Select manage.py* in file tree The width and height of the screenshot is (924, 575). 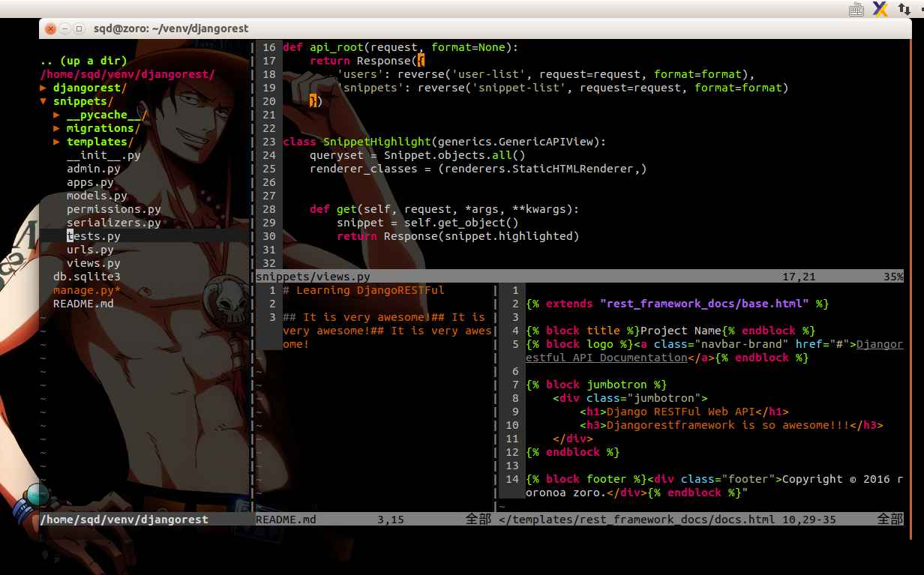(87, 290)
